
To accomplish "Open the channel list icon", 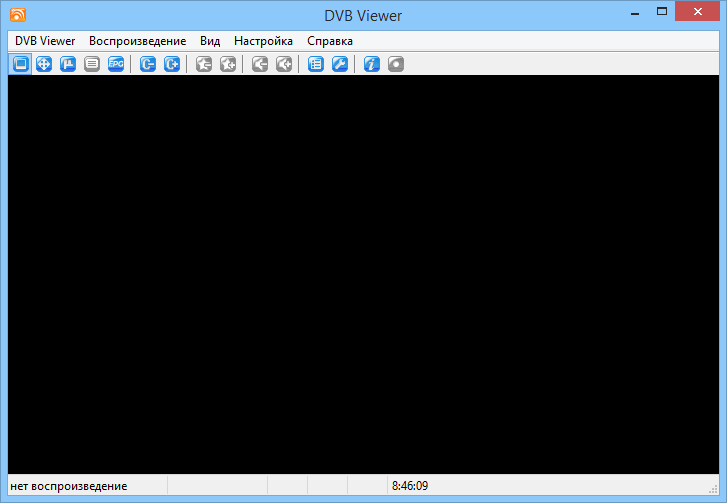I will click(x=316, y=64).
